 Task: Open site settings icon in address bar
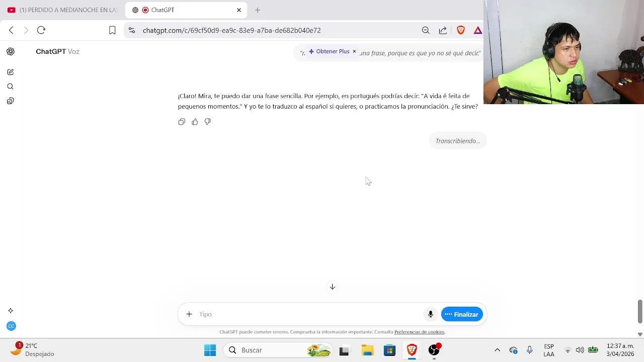point(132,30)
